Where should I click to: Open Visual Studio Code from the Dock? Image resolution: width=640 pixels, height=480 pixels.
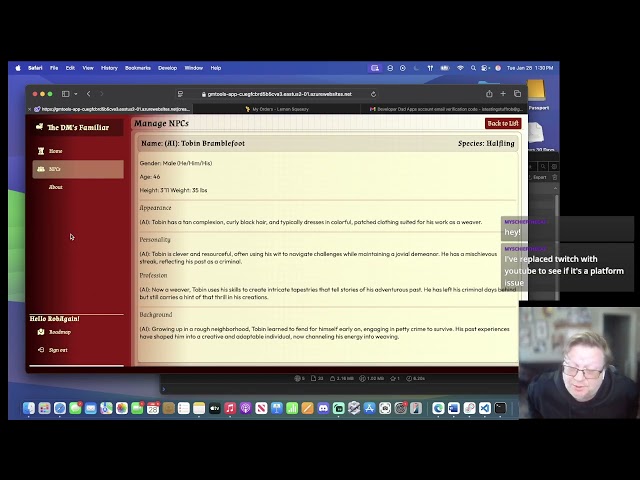coord(484,408)
